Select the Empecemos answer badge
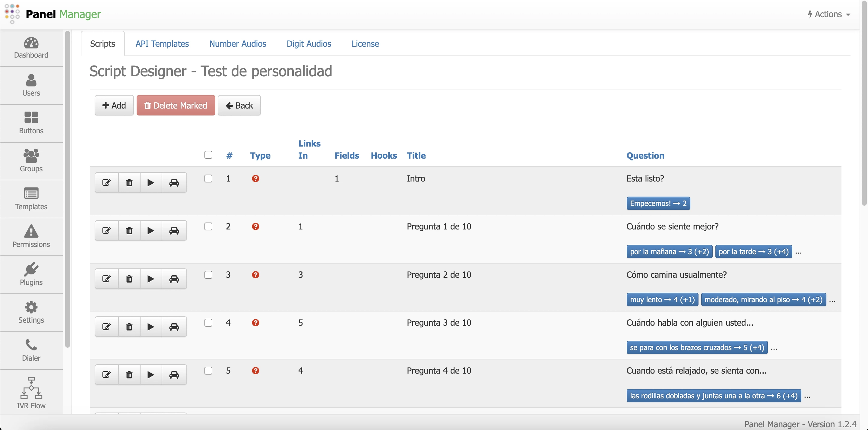The image size is (868, 430). pos(658,203)
